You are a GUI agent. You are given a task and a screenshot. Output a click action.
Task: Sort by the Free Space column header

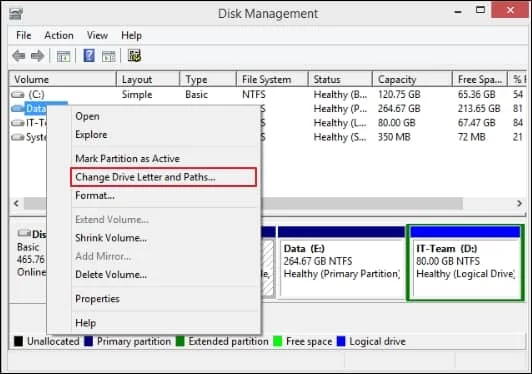tap(480, 79)
